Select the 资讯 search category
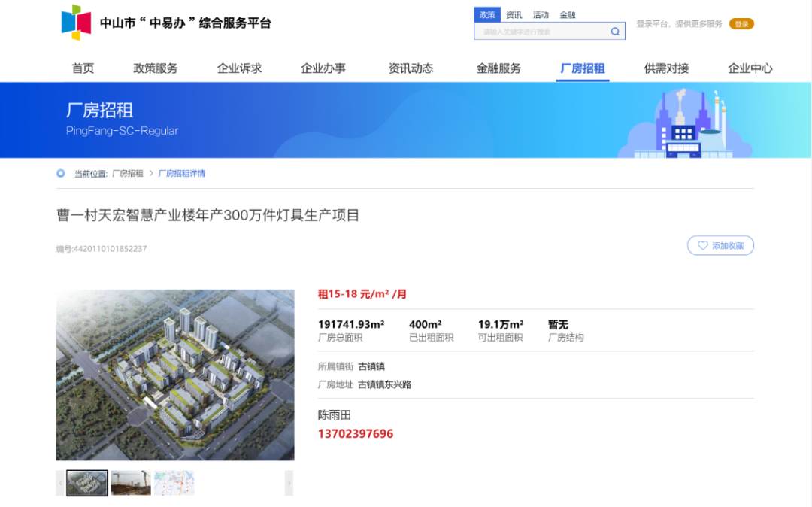 (514, 14)
